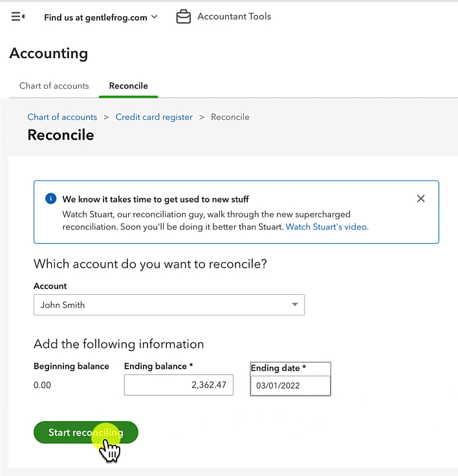Switch to Chart of accounts tab
Image resolution: width=458 pixels, height=476 pixels.
tap(54, 86)
